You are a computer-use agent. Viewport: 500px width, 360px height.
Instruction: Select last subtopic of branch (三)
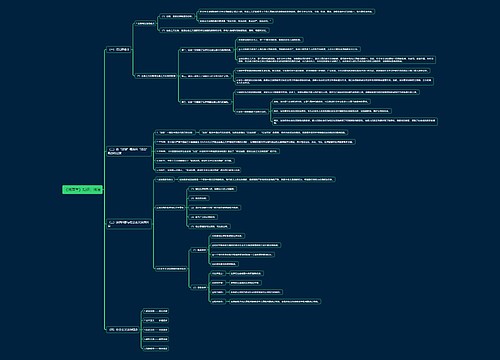point(171,268)
